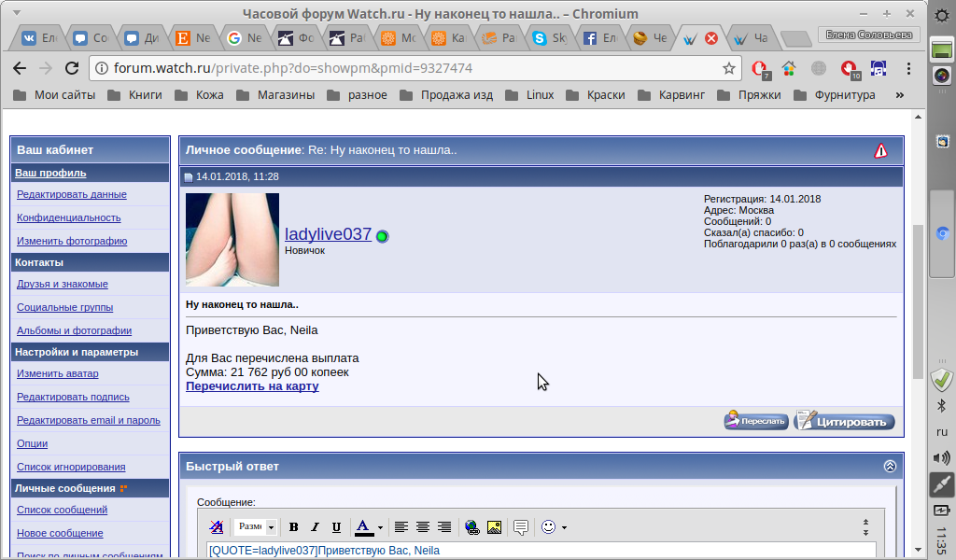The width and height of the screenshot is (956, 560).
Task: Bookmark this page with the star icon
Action: [x=728, y=68]
